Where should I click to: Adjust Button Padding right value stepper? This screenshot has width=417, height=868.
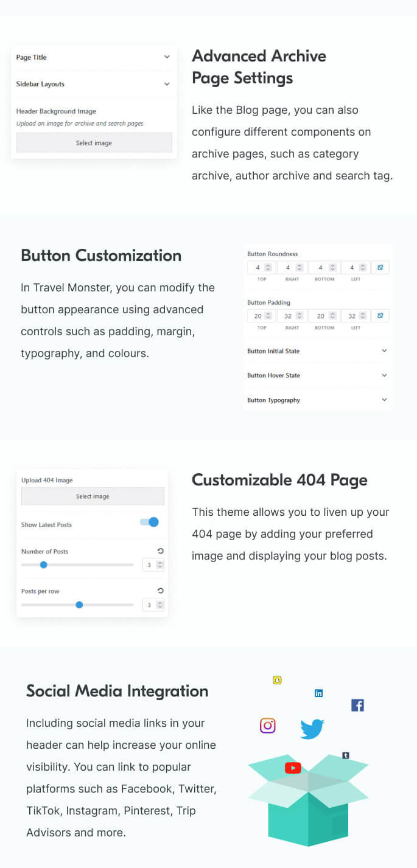click(299, 316)
